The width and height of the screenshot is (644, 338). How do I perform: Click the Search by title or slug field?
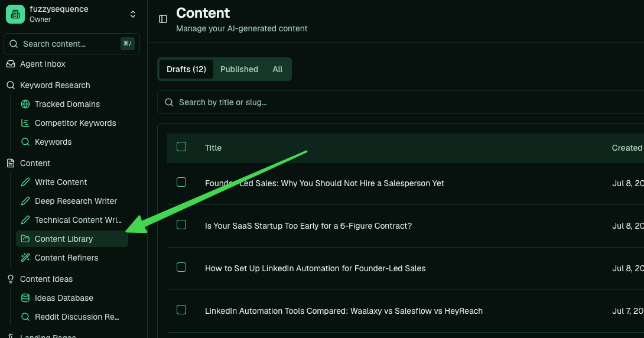pos(401,102)
